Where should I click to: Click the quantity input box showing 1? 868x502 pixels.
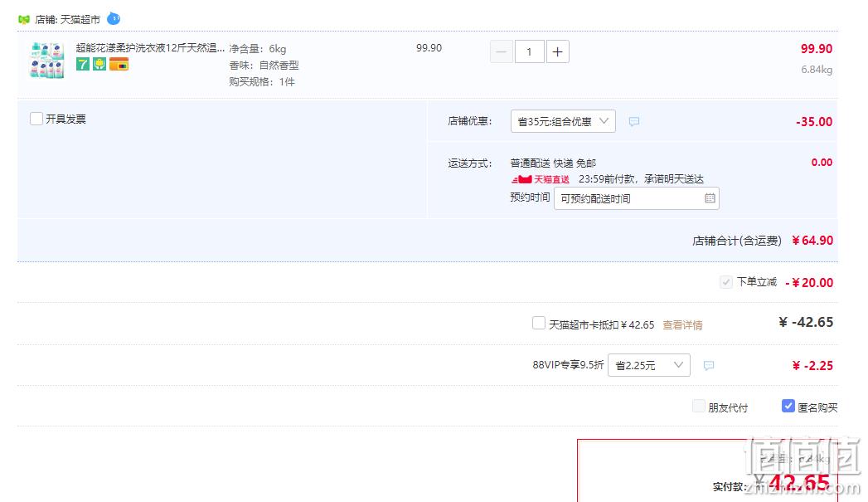pyautogui.click(x=529, y=51)
